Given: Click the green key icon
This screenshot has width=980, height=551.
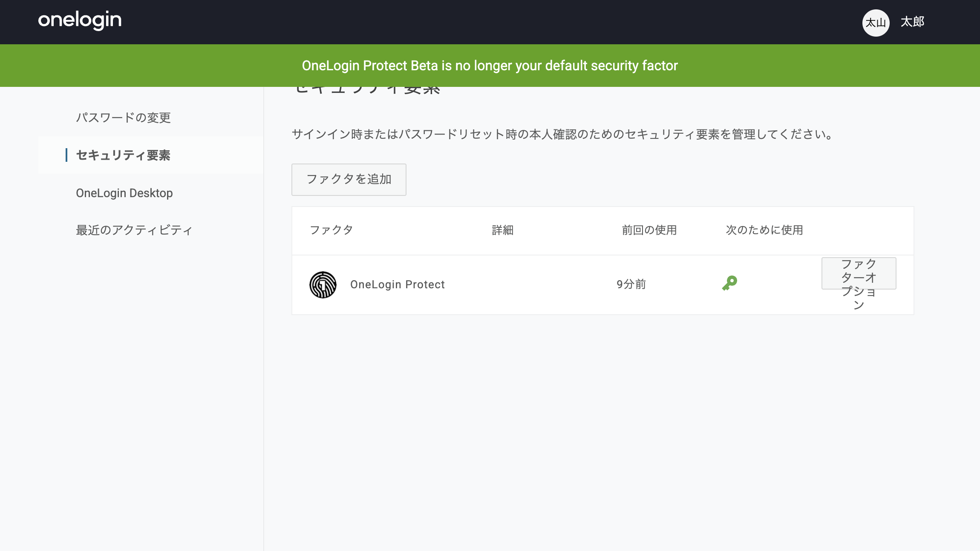Looking at the screenshot, I should click(729, 283).
